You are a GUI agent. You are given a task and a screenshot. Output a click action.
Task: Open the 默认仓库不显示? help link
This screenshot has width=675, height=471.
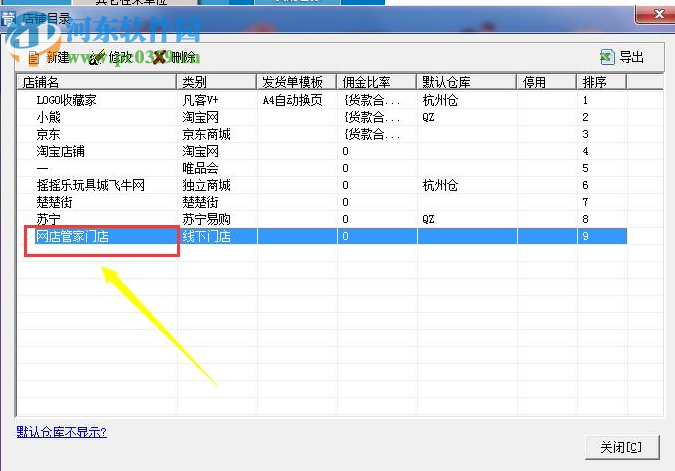pos(62,432)
